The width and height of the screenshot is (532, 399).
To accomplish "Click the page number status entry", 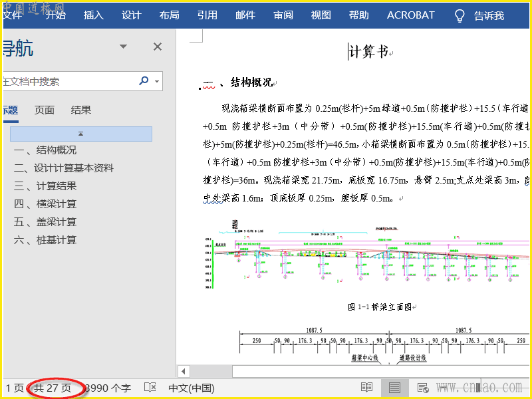I will pyautogui.click(x=15, y=388).
